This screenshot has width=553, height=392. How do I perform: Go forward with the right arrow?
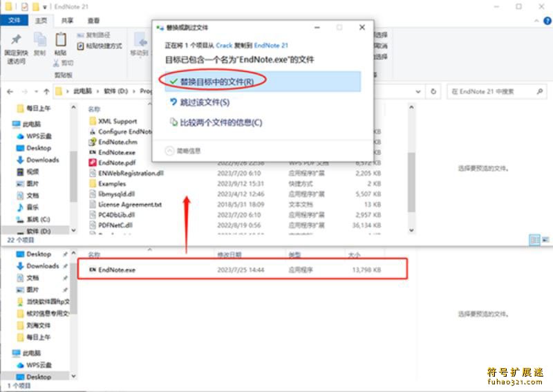point(25,92)
